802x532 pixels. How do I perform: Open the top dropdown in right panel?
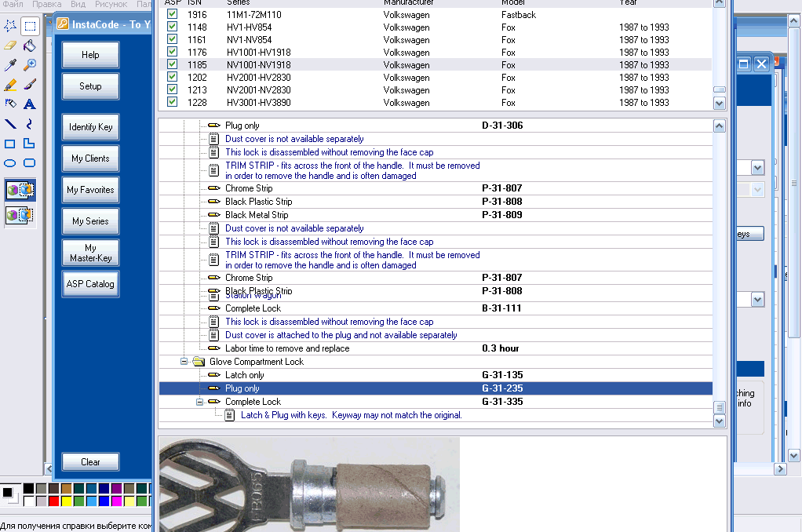tap(757, 168)
